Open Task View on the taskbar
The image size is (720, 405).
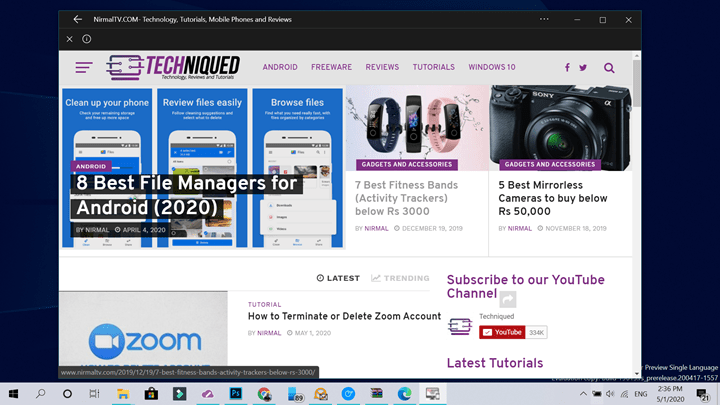pyautogui.click(x=94, y=394)
